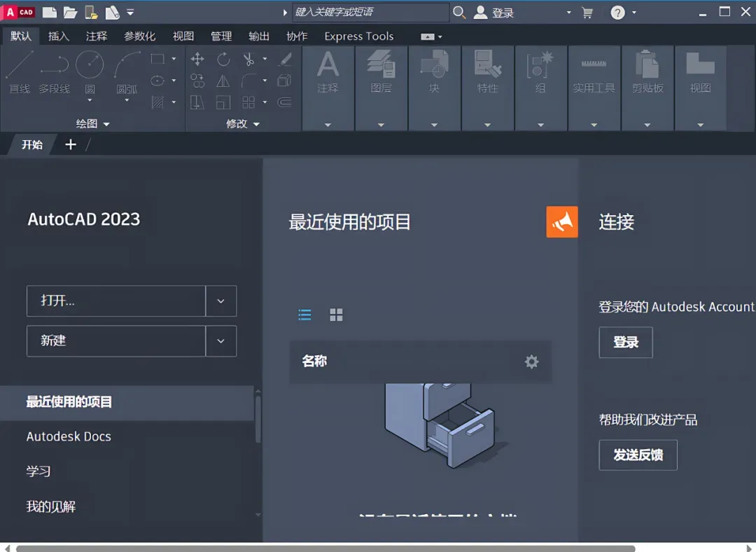The image size is (756, 552).
Task: Select the 管理 ribbon tab
Action: tap(221, 36)
